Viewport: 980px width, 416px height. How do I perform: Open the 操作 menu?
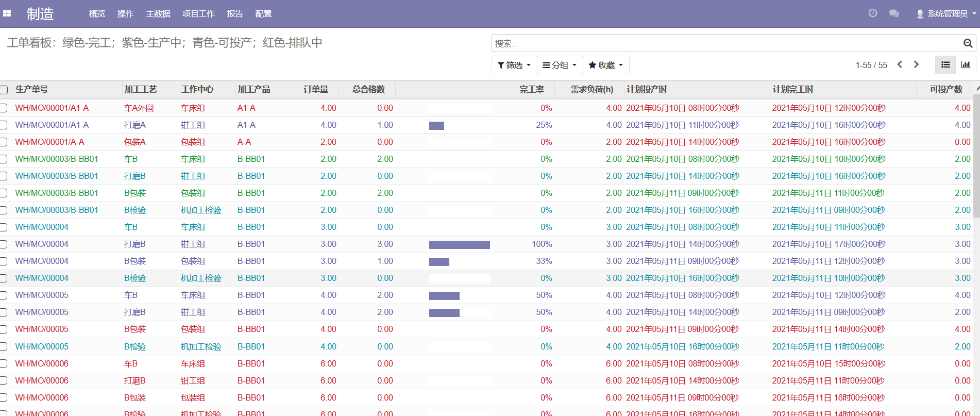click(x=125, y=14)
